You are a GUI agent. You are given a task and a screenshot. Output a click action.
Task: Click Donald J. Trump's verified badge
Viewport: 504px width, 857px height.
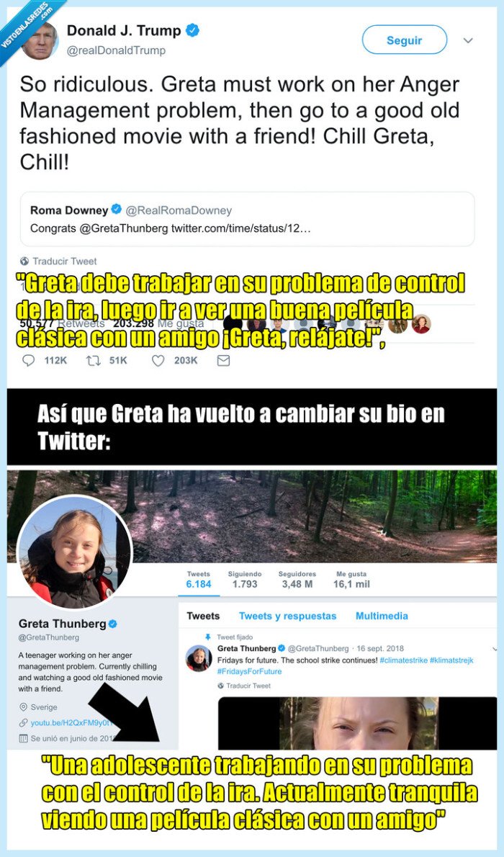192,30
